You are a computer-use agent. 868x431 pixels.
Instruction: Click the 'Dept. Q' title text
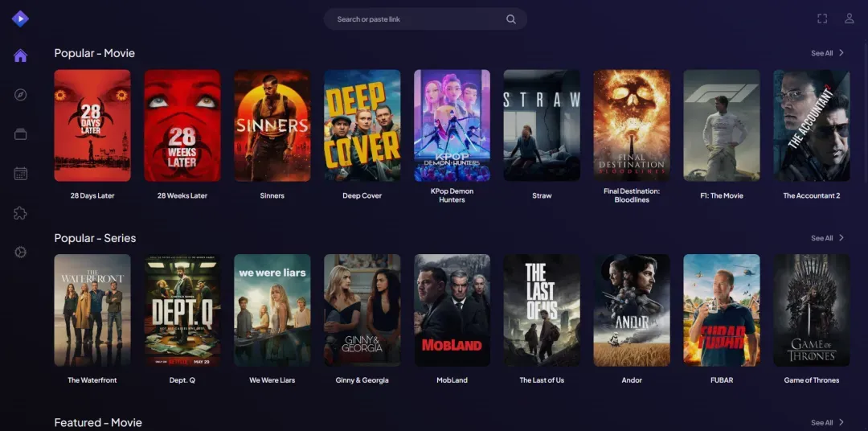182,380
